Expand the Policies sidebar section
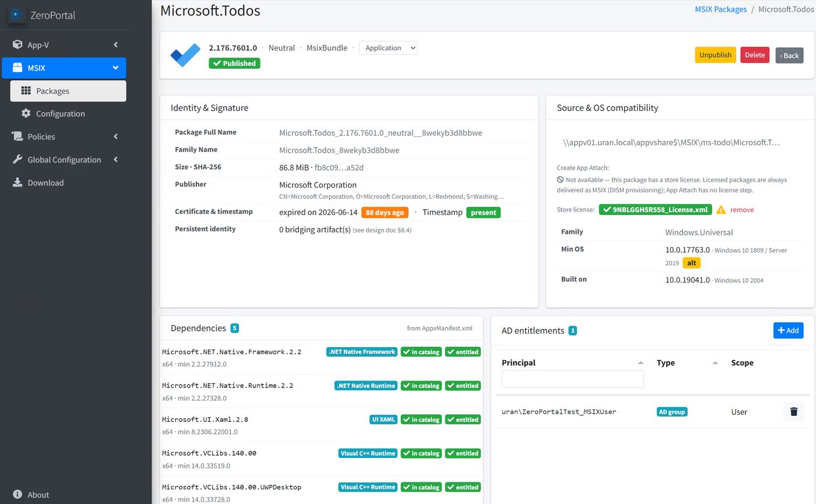The width and height of the screenshot is (816, 504). tap(115, 136)
